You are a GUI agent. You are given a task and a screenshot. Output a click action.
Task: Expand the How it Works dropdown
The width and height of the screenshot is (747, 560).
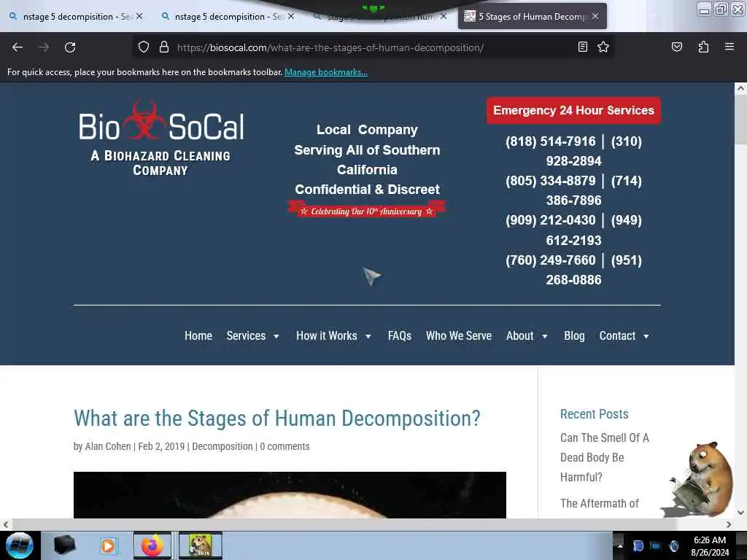tap(333, 335)
